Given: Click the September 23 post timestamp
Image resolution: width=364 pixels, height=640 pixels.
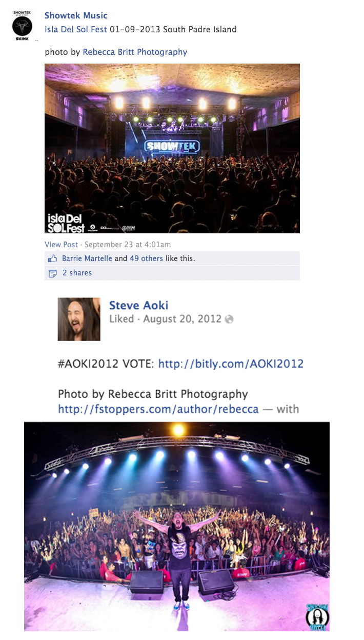Looking at the screenshot, I should click(x=128, y=245).
